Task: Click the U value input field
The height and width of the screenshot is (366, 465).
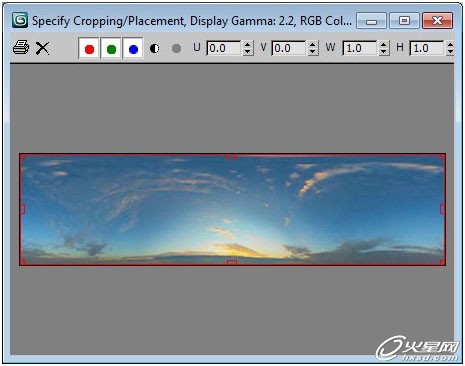Action: pos(224,48)
